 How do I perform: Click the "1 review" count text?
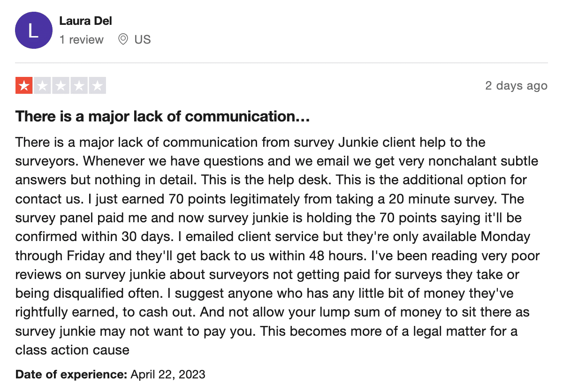(81, 39)
